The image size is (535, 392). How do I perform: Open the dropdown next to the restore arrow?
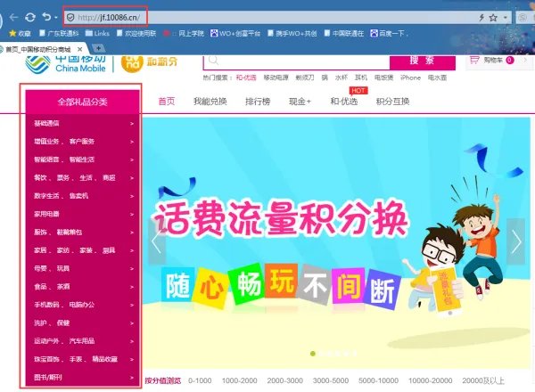56,18
